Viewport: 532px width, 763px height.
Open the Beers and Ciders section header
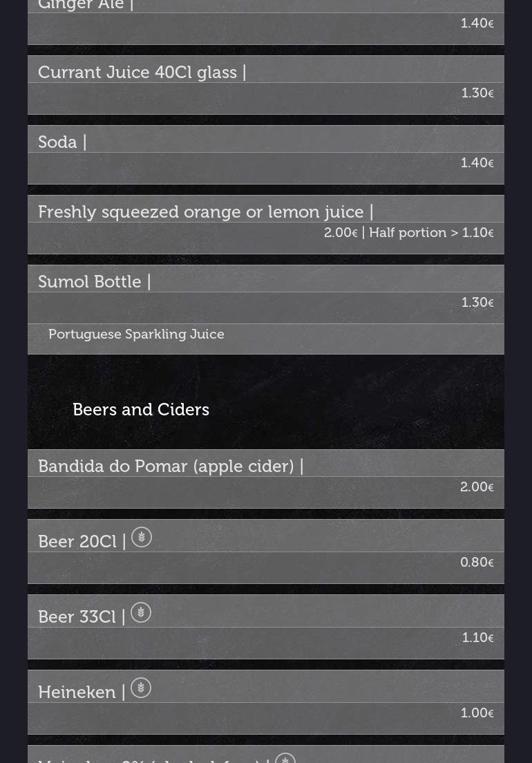(x=141, y=410)
